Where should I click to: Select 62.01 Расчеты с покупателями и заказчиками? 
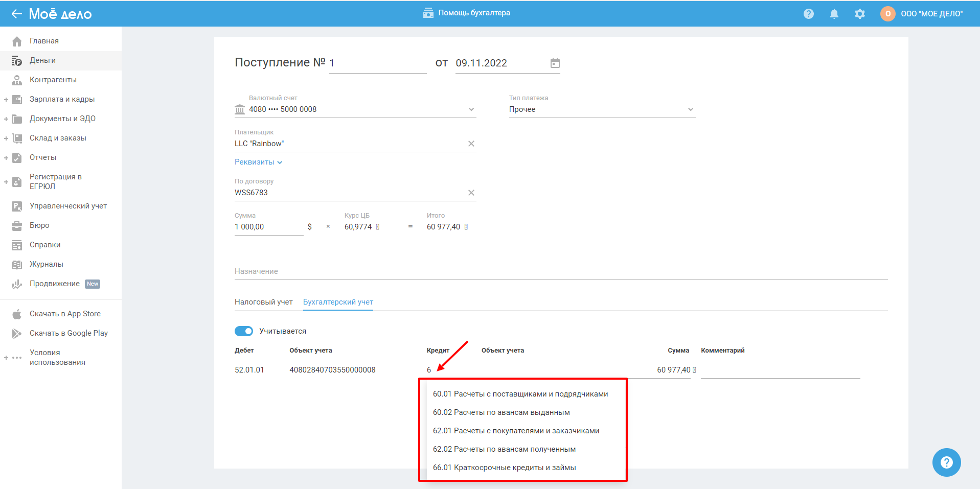pyautogui.click(x=516, y=431)
